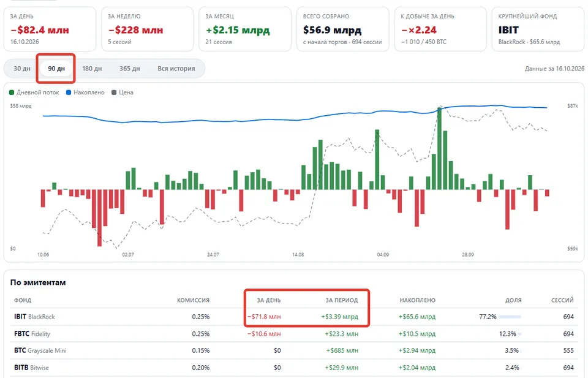Sort table by За период column

tap(342, 300)
